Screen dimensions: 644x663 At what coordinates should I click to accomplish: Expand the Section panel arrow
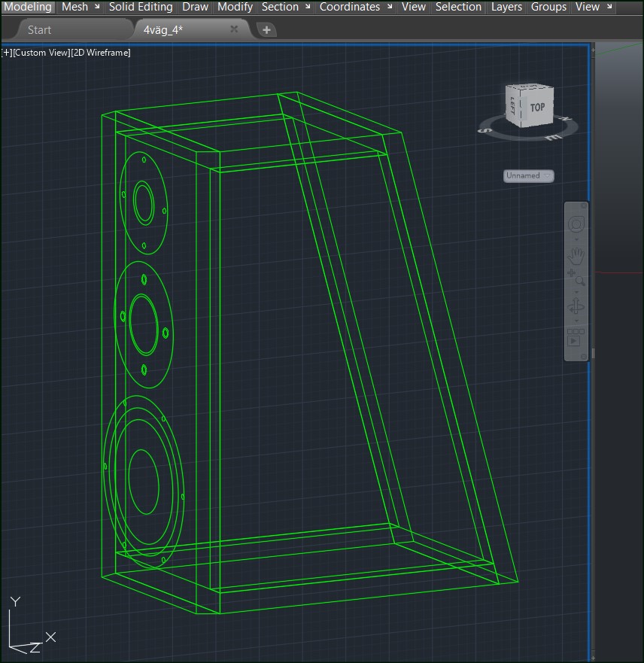click(x=308, y=6)
